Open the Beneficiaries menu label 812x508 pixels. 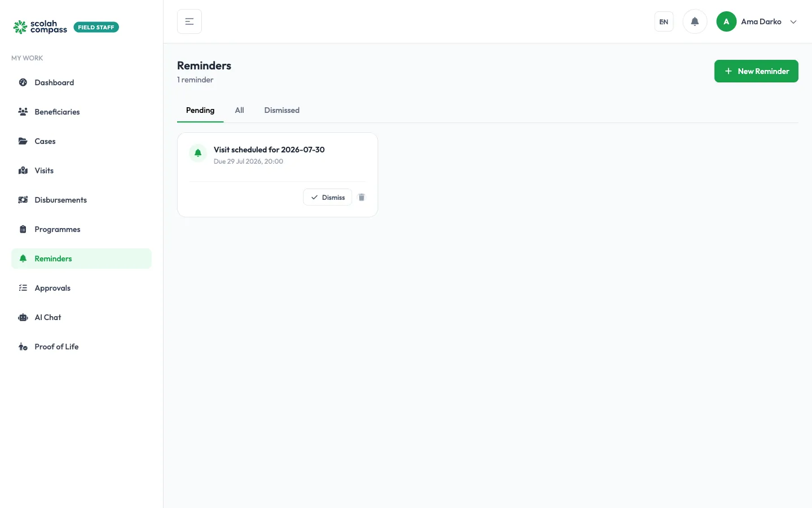57,112
